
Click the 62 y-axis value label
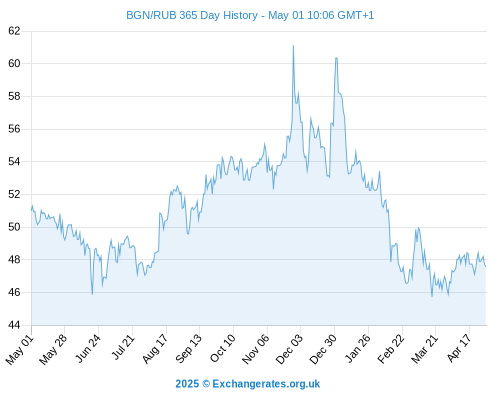coord(14,31)
